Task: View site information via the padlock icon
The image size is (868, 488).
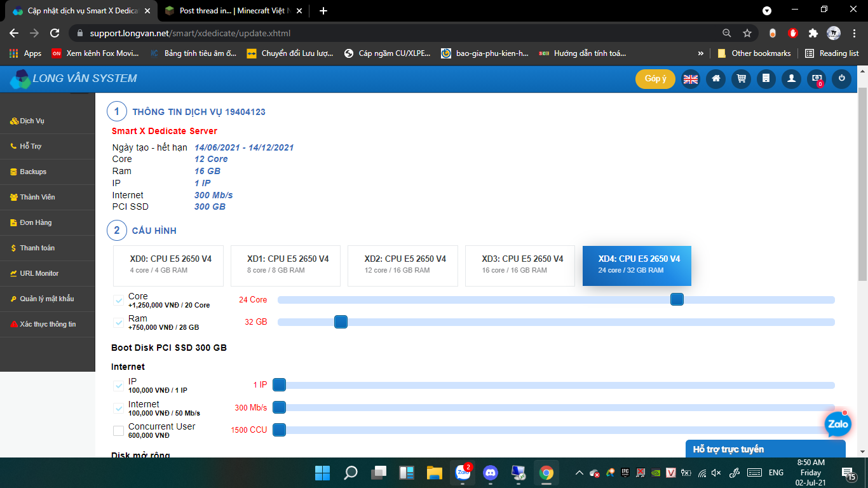Action: tap(79, 33)
